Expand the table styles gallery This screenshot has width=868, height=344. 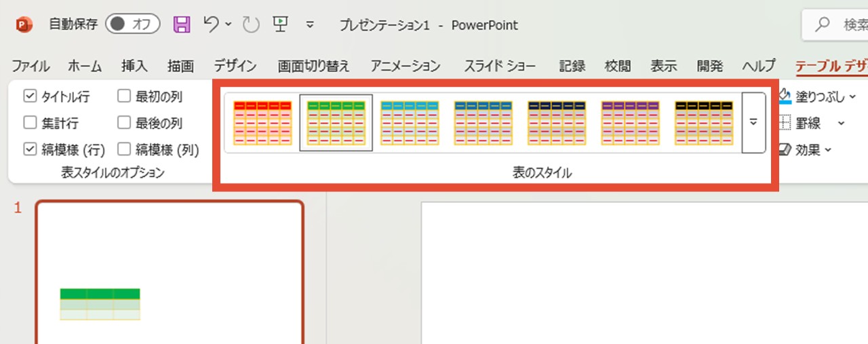click(753, 123)
